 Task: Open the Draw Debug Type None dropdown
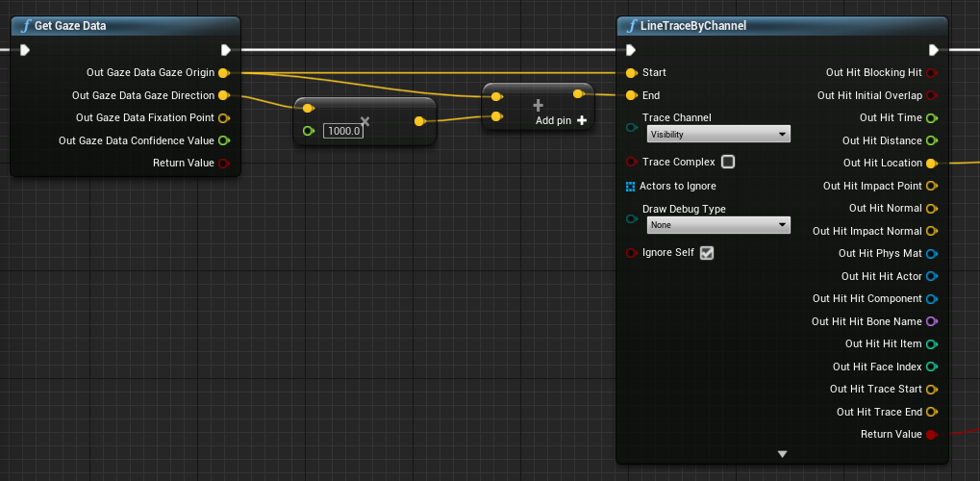pos(718,225)
